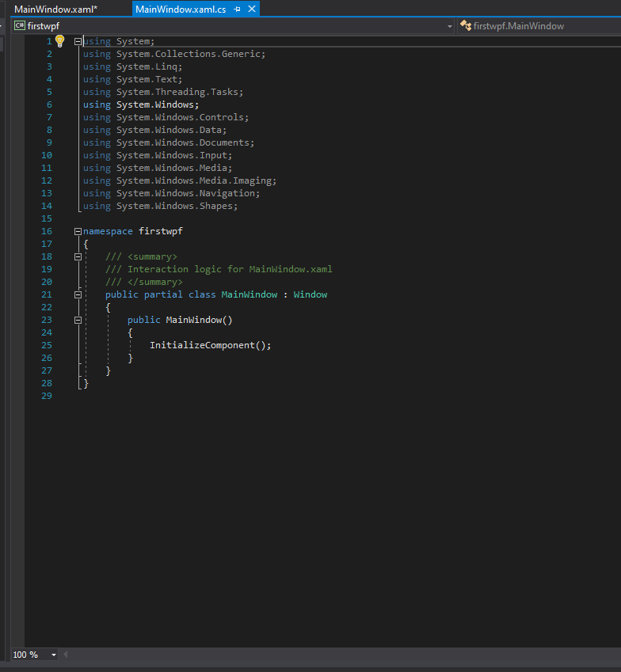Viewport: 621px width, 672px height.
Task: Switch to the MainWindow.xaml* tab
Action: (x=55, y=9)
